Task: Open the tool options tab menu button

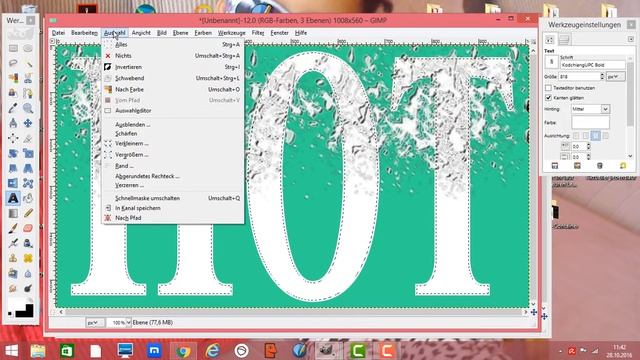Action: [631, 39]
